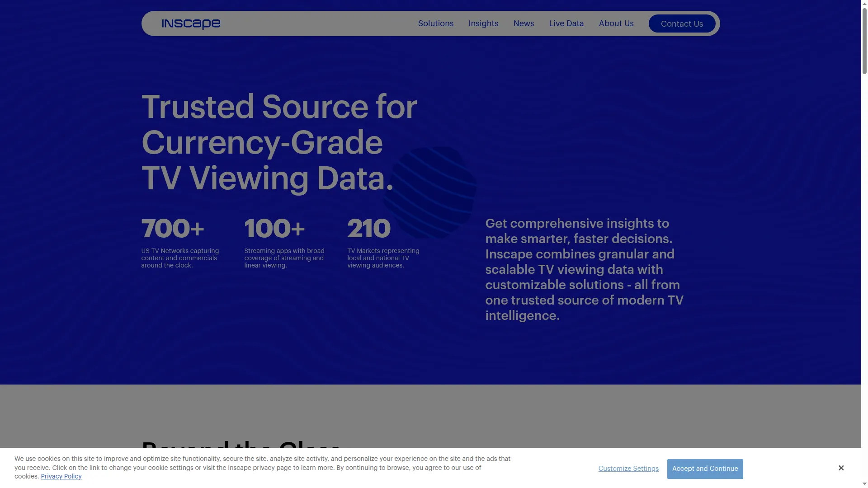The height and width of the screenshot is (488, 868).
Task: Click the scrollbar up arrow
Action: (x=864, y=3)
